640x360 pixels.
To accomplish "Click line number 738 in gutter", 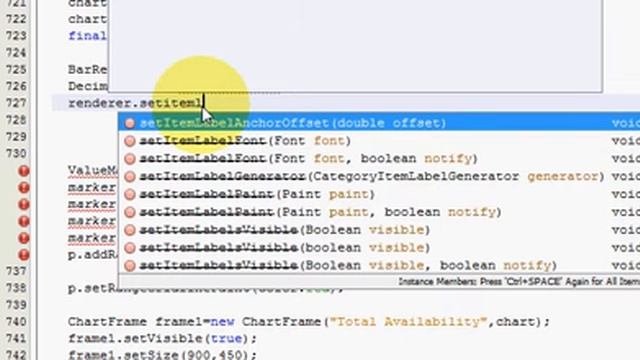I will coord(16,288).
